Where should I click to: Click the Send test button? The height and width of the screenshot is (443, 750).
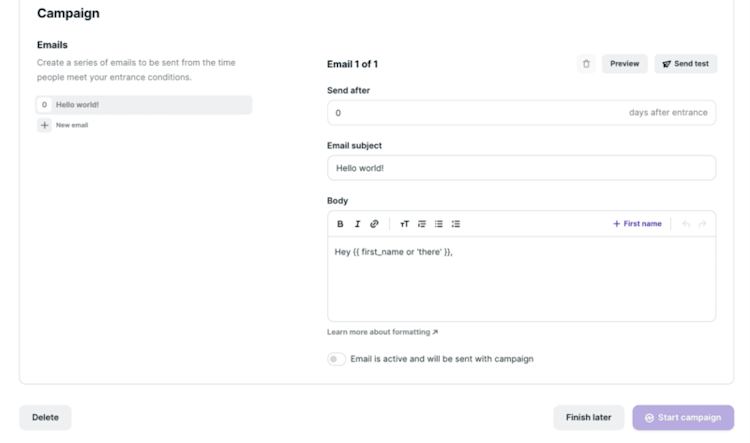pyautogui.click(x=686, y=64)
